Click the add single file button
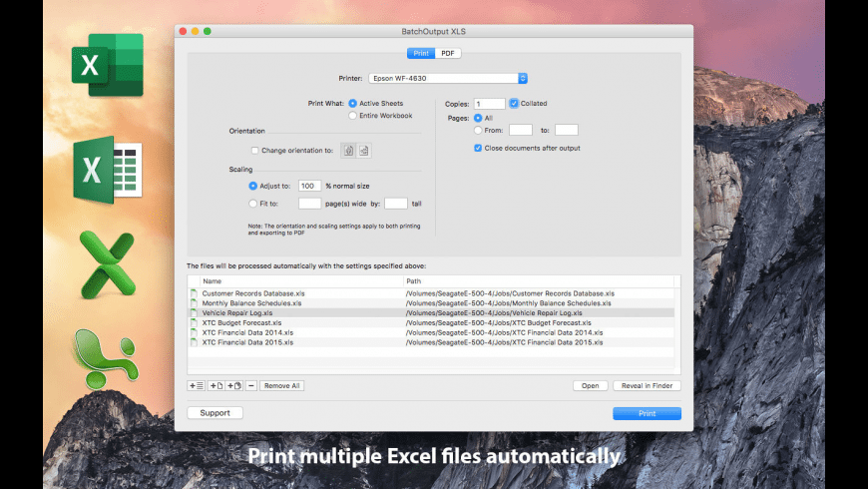868x489 pixels. click(216, 385)
